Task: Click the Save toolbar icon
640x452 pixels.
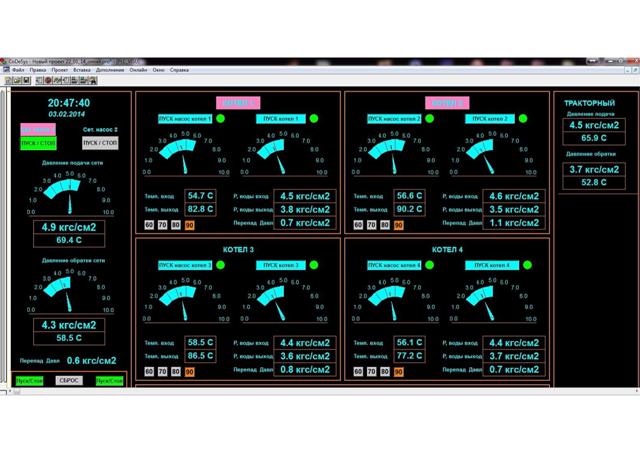Action: [24, 81]
